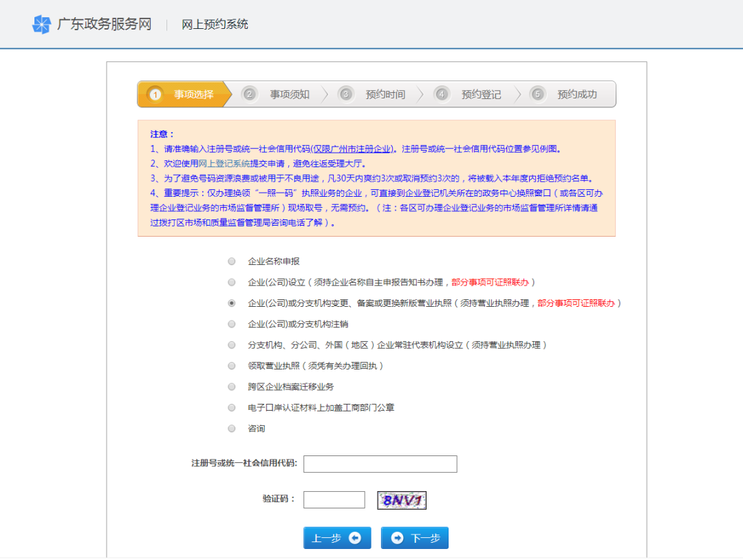Choose the 咨询 radio button
Viewport: 743px width, 560px height.
(x=232, y=429)
